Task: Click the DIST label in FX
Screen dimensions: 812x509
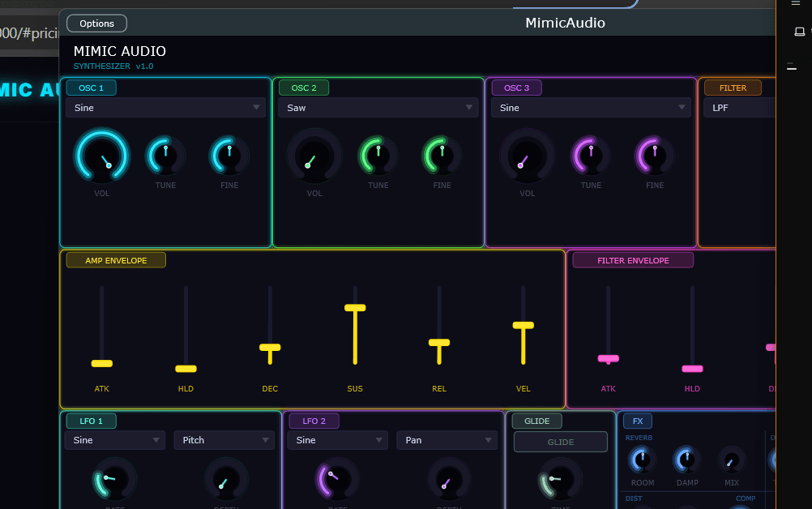Action: point(634,498)
